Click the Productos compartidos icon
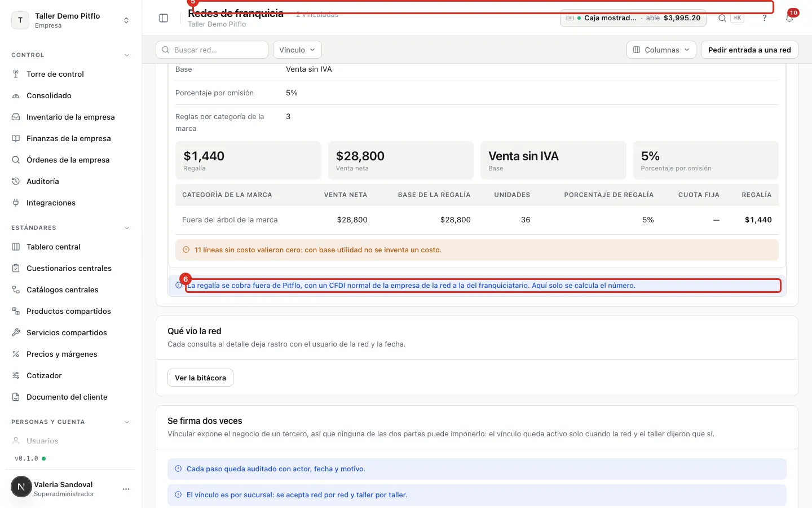 click(x=16, y=311)
